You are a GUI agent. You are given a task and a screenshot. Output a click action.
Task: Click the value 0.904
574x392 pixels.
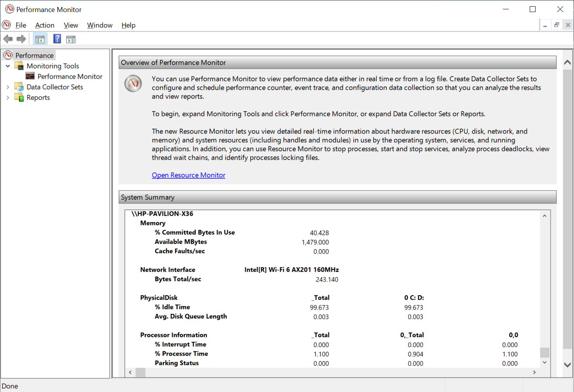click(x=416, y=354)
